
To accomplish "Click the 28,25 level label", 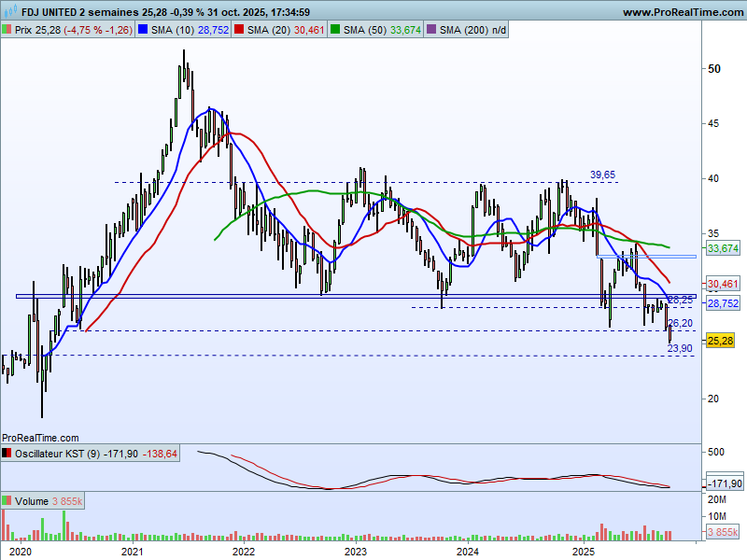I will pos(681,300).
